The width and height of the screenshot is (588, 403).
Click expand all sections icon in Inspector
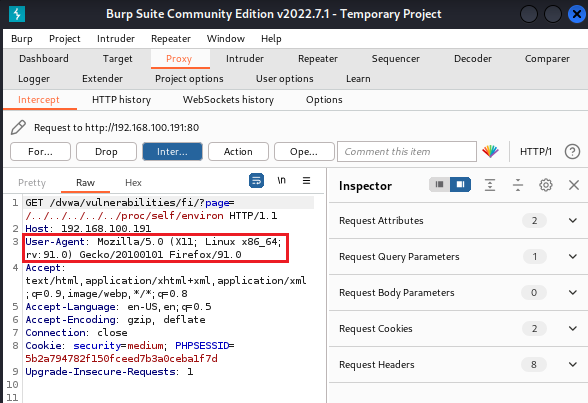coord(490,185)
